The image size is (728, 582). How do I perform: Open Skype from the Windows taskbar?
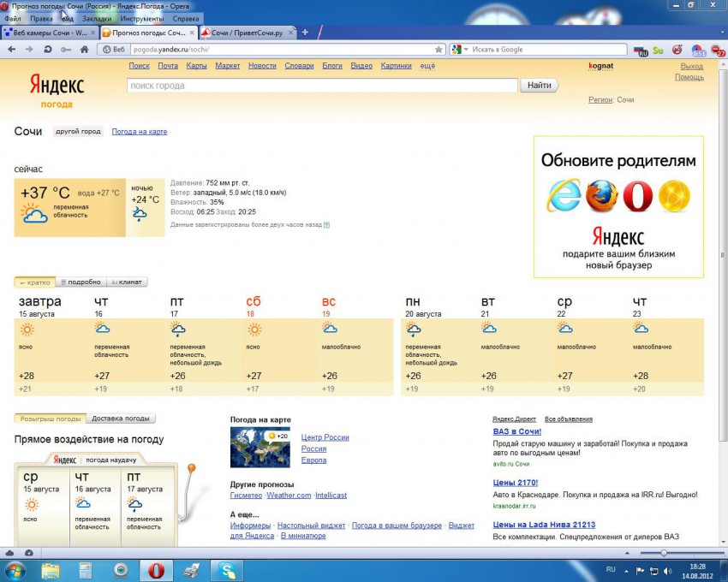tap(227, 570)
